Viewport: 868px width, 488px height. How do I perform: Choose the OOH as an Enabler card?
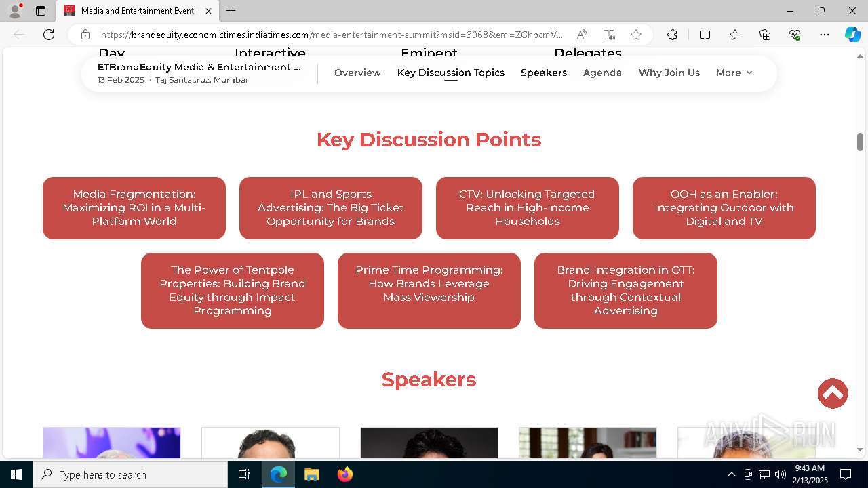click(x=724, y=208)
